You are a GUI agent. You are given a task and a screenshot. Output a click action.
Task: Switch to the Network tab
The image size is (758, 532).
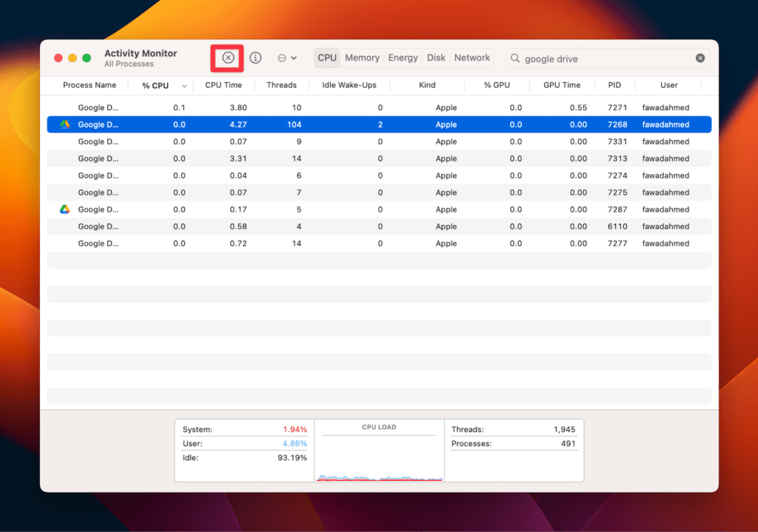point(472,58)
